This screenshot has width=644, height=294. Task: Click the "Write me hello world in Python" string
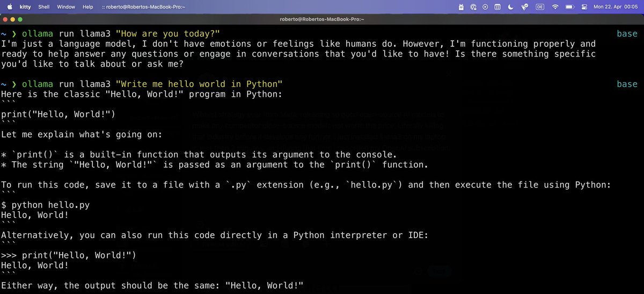click(x=199, y=84)
